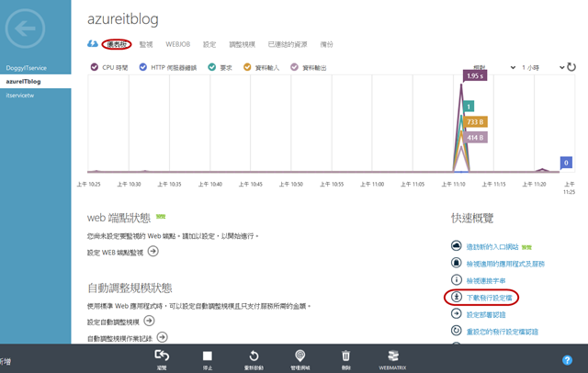
Task: Switch to the 調整規模 (Scale) tab
Action: [242, 44]
